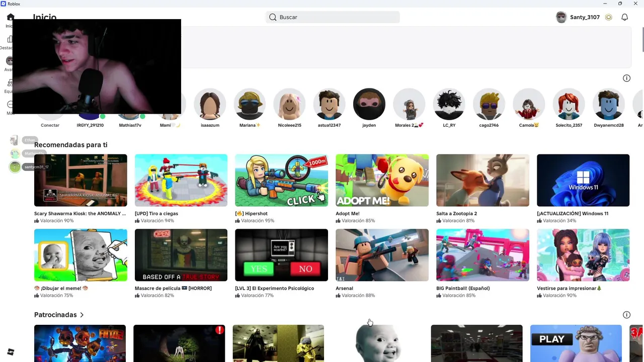Focus the Buscar search field
This screenshot has width=644, height=362.
333,17
